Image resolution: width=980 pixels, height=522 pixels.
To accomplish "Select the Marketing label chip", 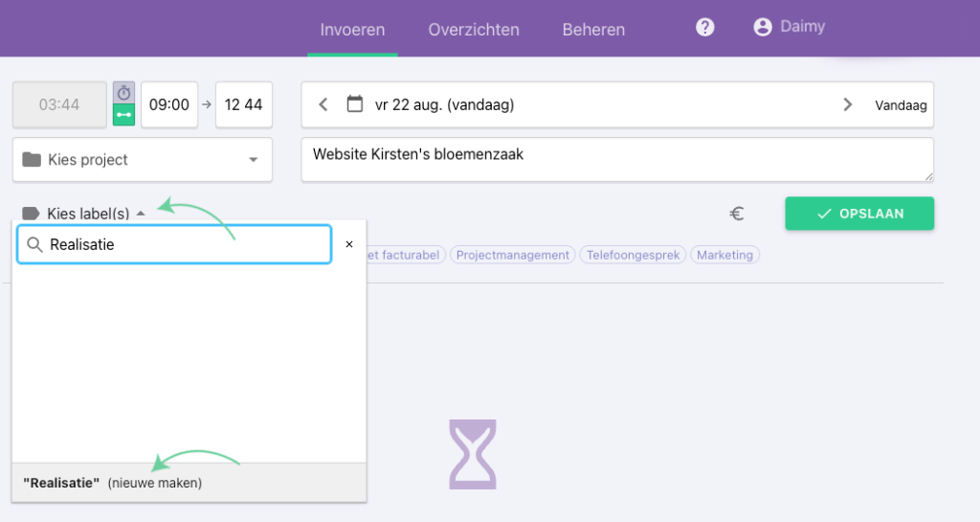I will [x=724, y=256].
